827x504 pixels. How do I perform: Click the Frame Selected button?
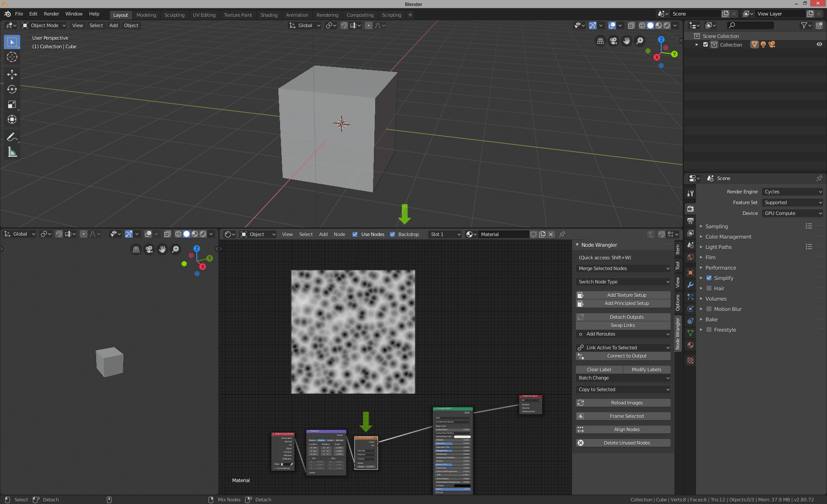(623, 416)
